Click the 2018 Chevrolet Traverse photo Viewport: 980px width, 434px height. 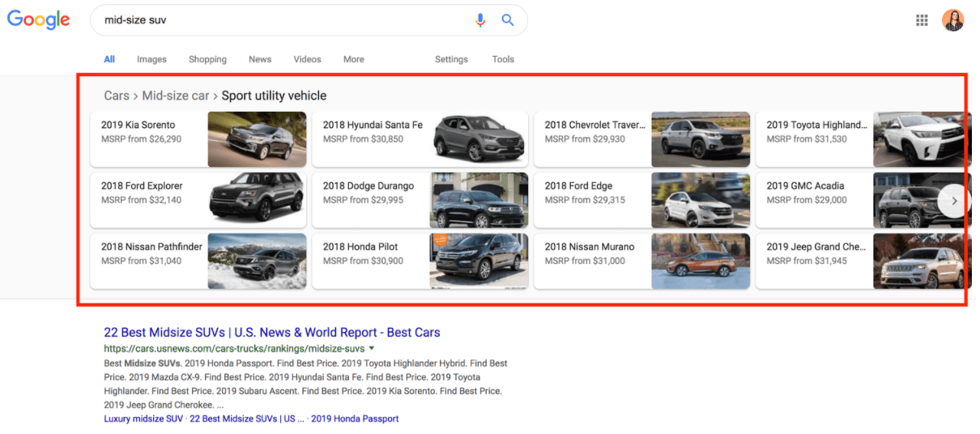701,139
